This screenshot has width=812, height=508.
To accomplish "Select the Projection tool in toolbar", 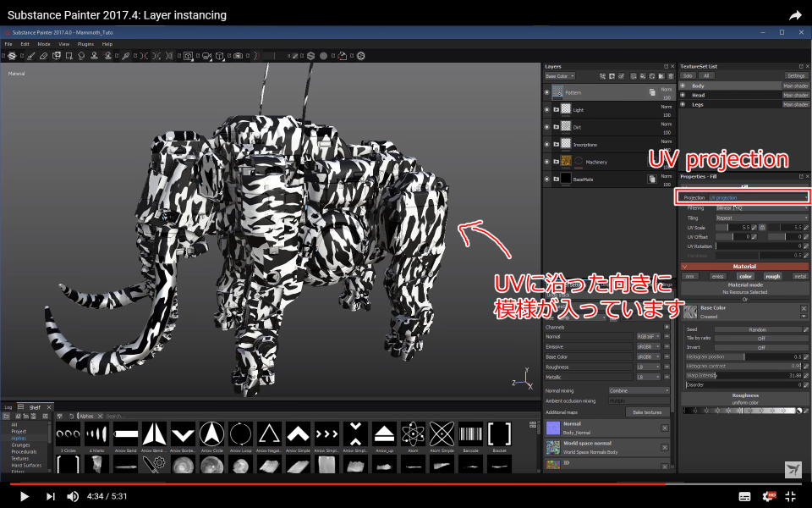I will coord(57,56).
